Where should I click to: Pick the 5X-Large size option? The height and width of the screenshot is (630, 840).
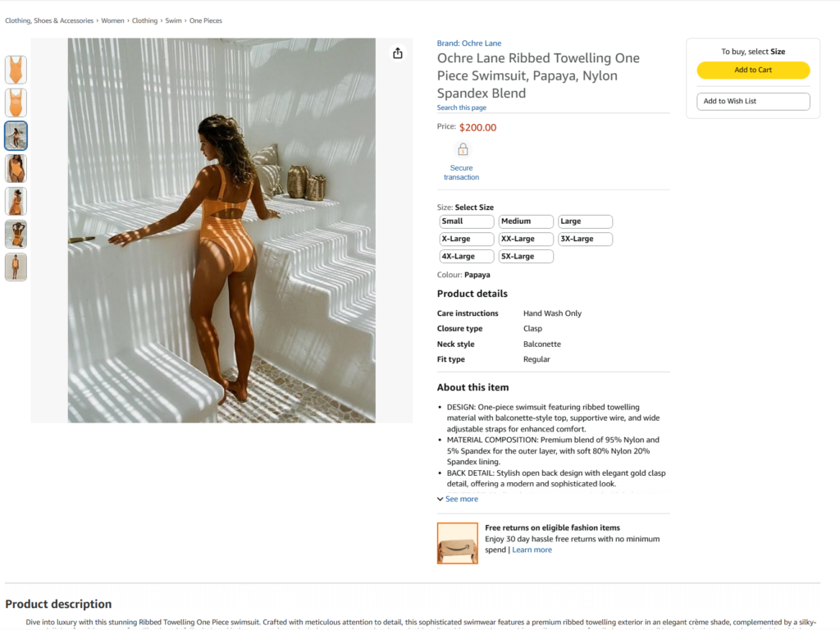click(526, 257)
